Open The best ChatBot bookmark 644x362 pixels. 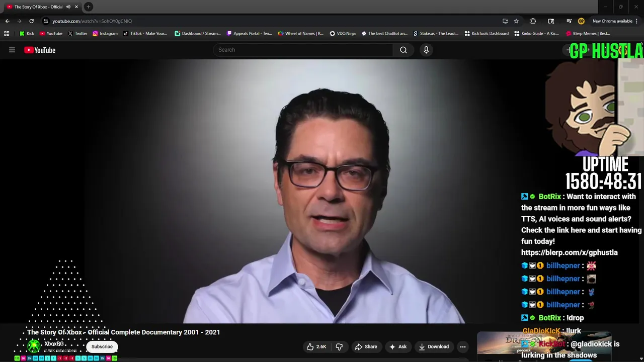click(384, 34)
